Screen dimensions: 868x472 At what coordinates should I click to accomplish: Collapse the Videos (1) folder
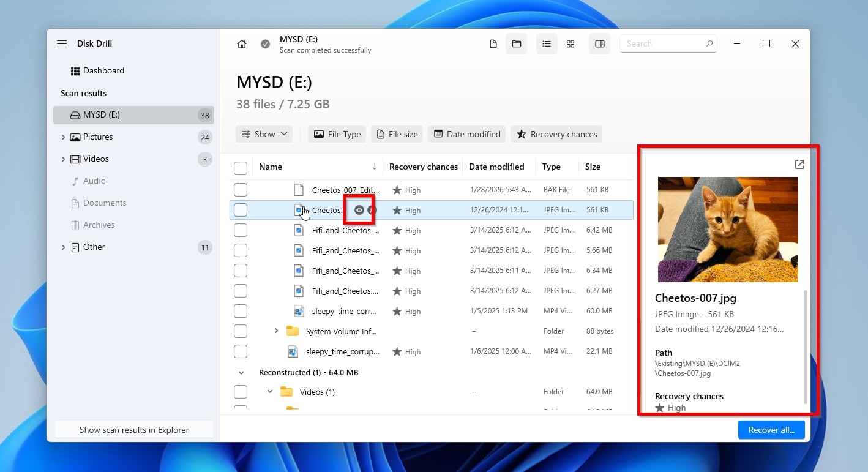pyautogui.click(x=270, y=392)
